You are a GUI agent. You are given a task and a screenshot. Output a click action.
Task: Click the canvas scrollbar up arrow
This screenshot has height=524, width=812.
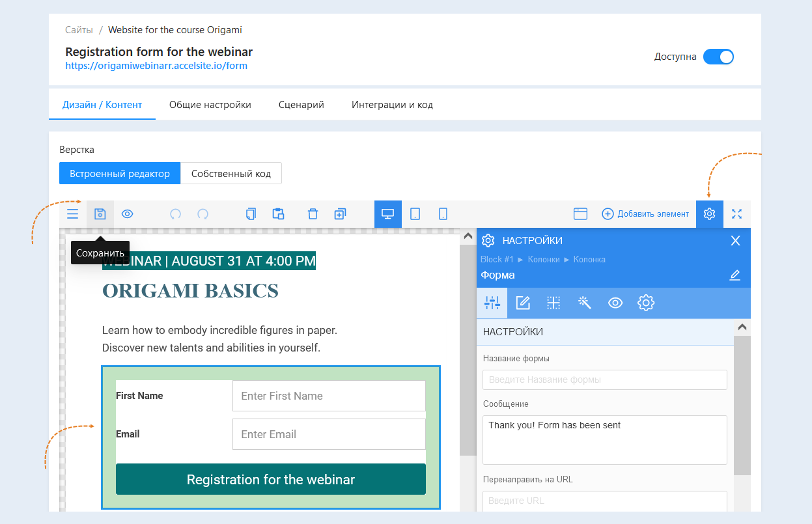coord(468,237)
